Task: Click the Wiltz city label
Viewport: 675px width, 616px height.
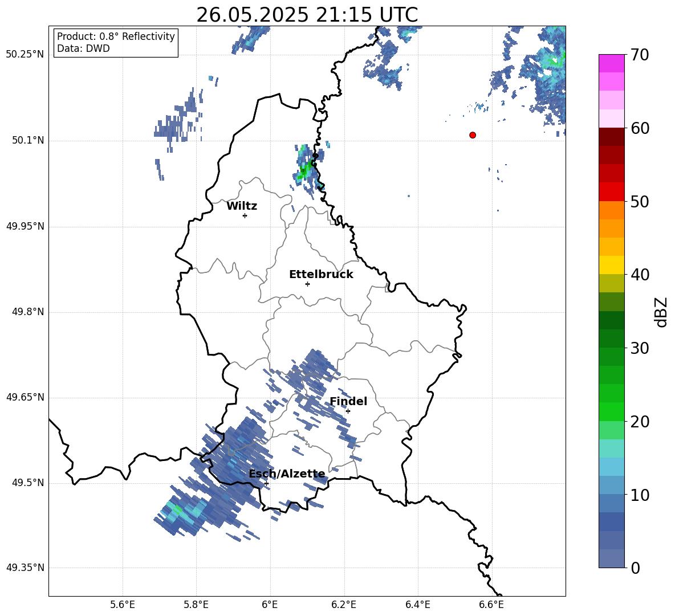Action: click(242, 206)
